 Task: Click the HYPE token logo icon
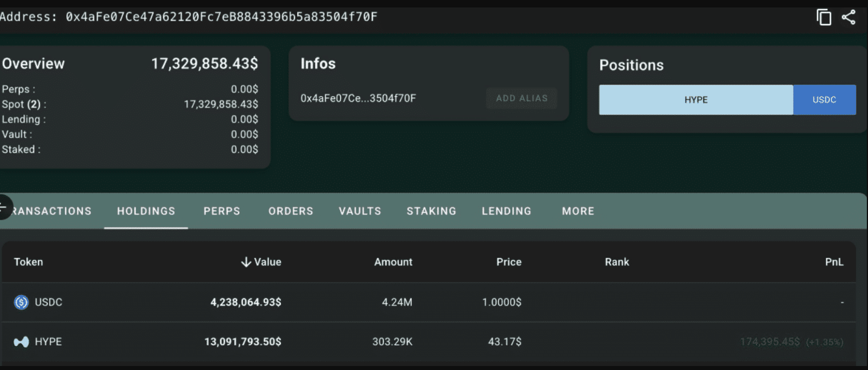pyautogui.click(x=21, y=342)
